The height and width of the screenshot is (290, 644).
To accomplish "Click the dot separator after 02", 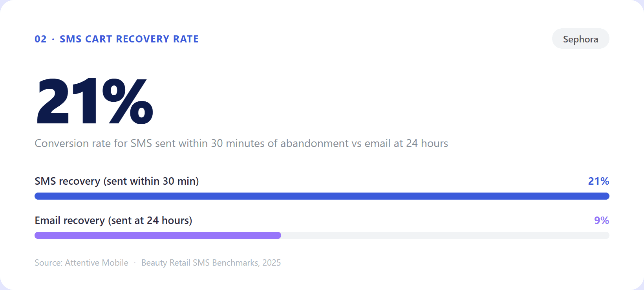I will (x=53, y=39).
